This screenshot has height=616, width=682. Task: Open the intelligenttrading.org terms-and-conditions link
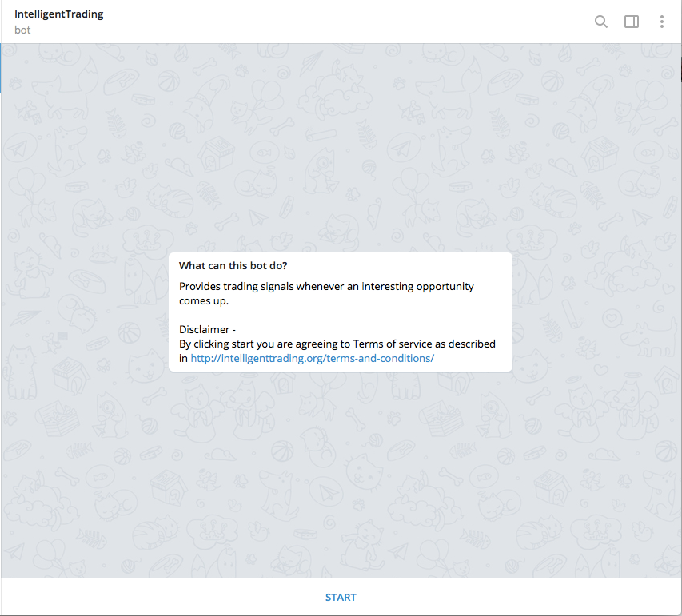313,358
